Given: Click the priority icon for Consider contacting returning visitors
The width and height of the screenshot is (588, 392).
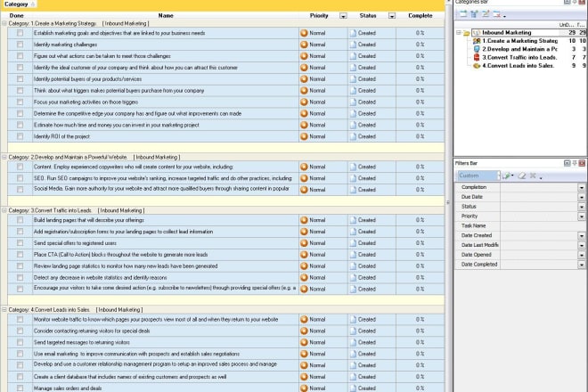Looking at the screenshot, I should tap(304, 331).
